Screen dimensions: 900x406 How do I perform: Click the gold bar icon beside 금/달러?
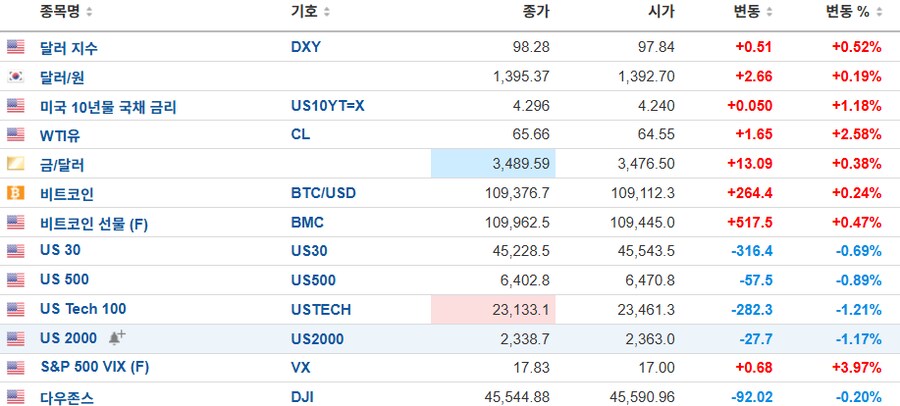click(x=15, y=164)
